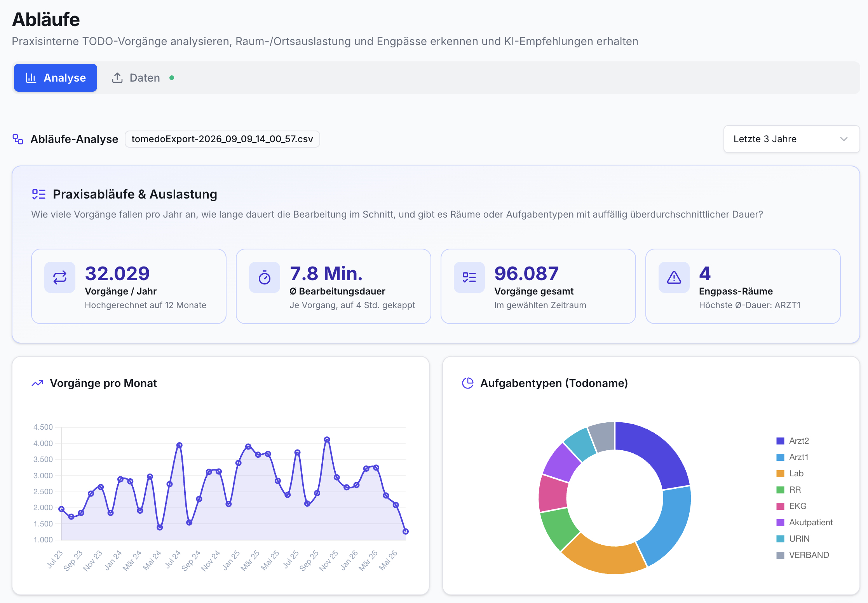The height and width of the screenshot is (603, 868).
Task: Click the chevron arrow in time range selector
Action: click(844, 139)
